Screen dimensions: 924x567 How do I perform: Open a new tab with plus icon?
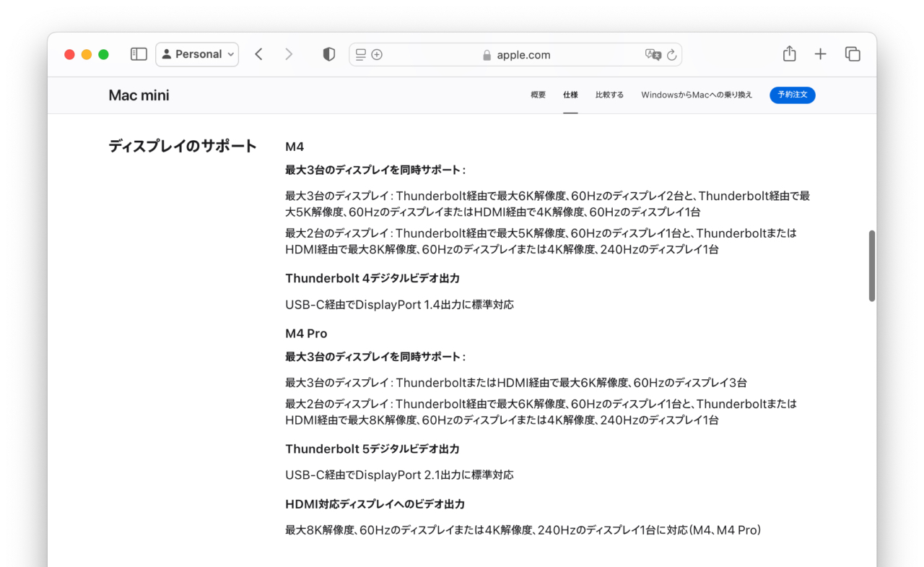coord(820,54)
